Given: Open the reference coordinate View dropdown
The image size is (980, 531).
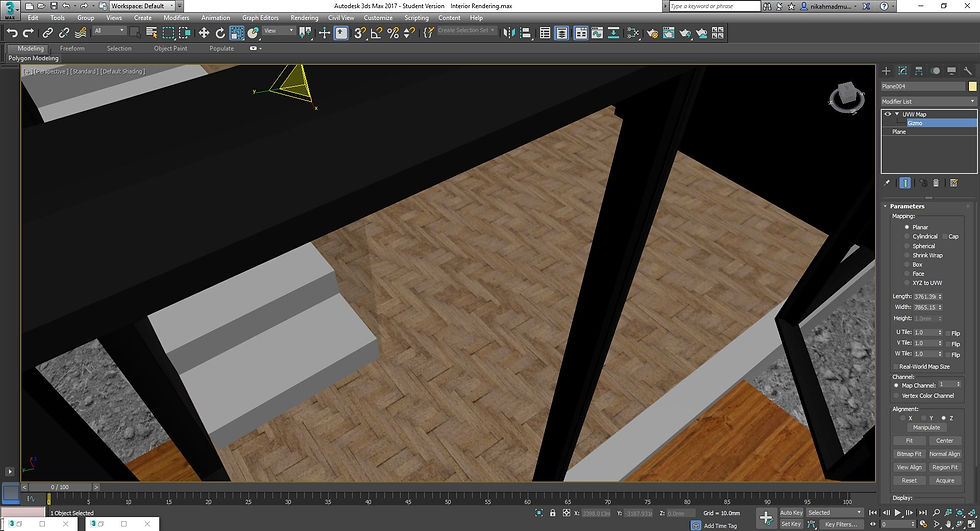Looking at the screenshot, I should coord(278,31).
